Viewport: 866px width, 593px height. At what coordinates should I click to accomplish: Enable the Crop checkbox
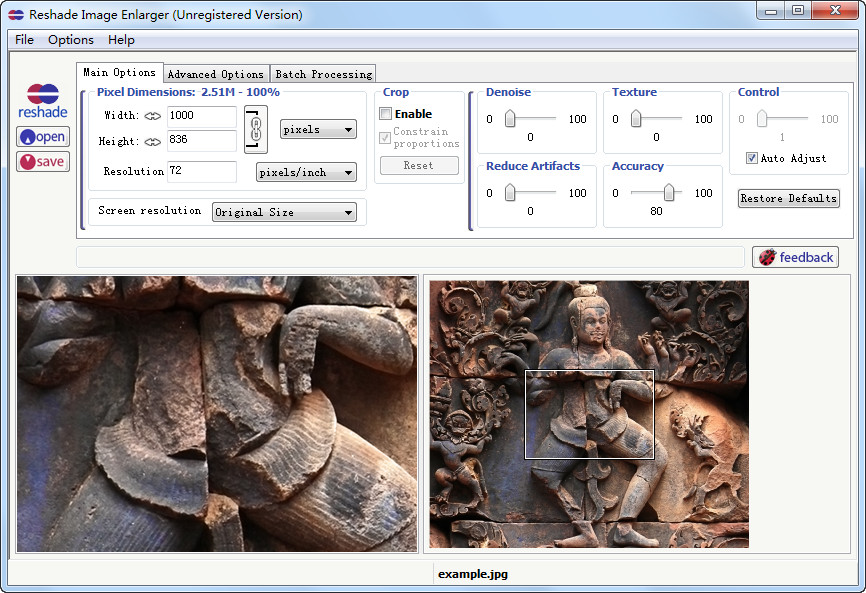[386, 114]
